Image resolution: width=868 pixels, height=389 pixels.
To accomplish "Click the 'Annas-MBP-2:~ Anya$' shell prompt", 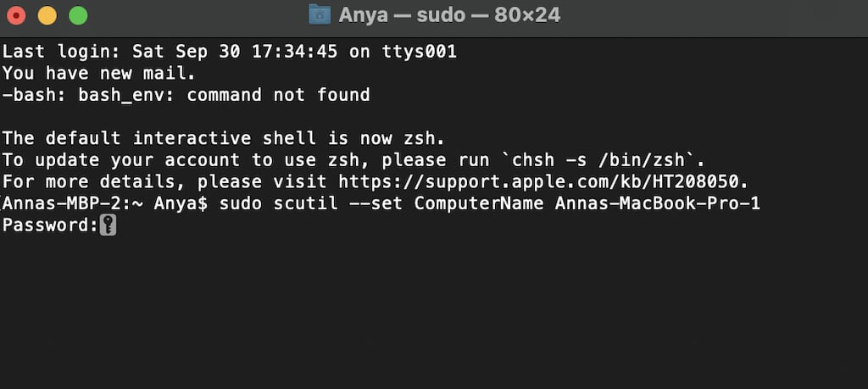I will [104, 203].
